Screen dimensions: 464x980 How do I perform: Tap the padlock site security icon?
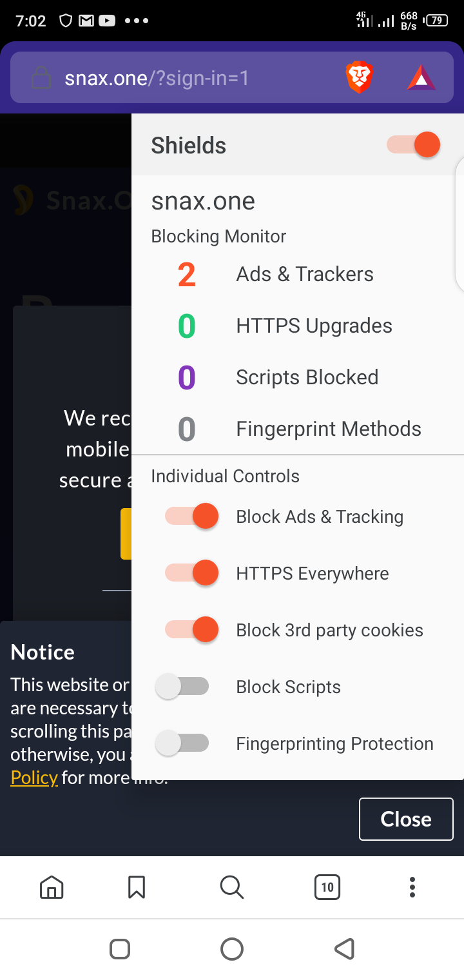coord(41,78)
